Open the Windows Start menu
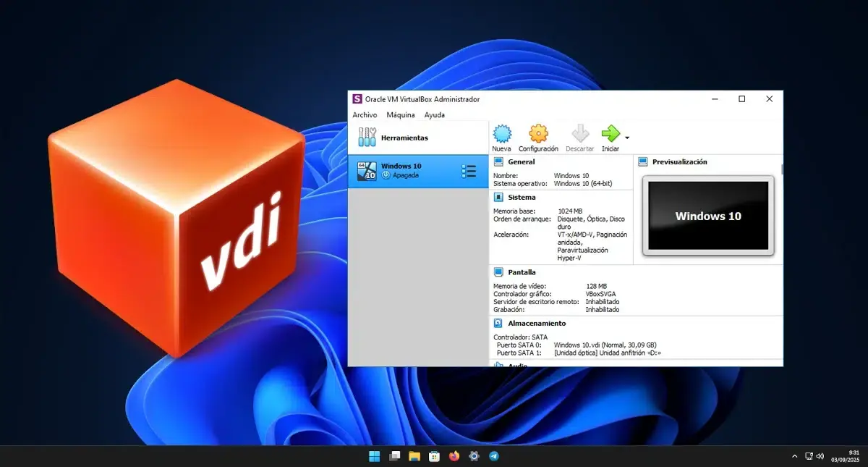 tap(374, 456)
